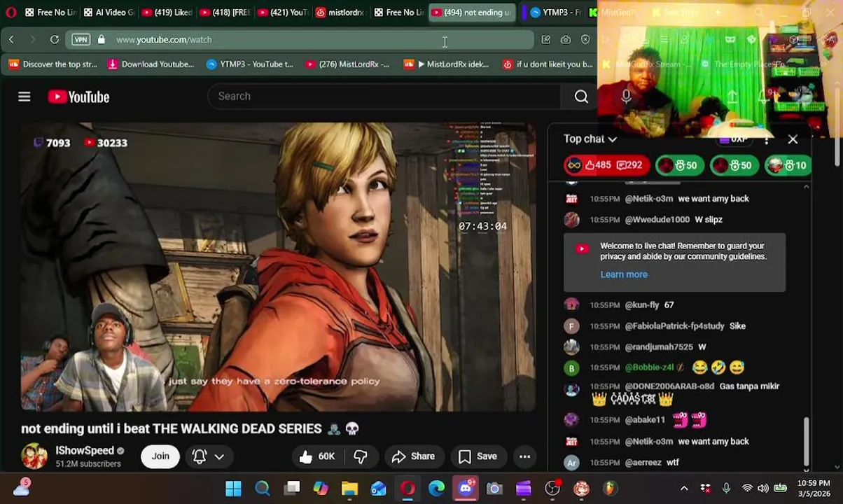Click the live chat scrollbar thumb
Screen dimensions: 843x504
pyautogui.click(x=806, y=440)
